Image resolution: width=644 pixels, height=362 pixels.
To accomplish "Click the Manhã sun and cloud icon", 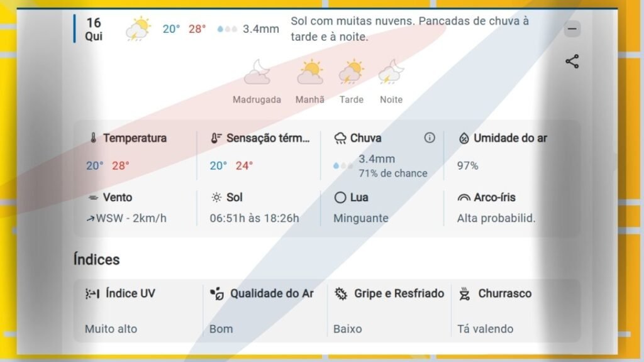I will 310,72.
